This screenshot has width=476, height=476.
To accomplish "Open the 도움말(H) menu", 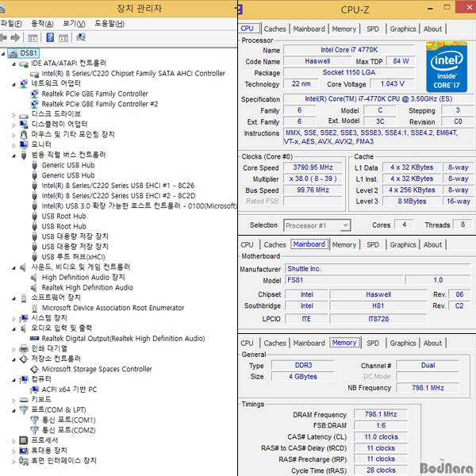I will pos(109,23).
